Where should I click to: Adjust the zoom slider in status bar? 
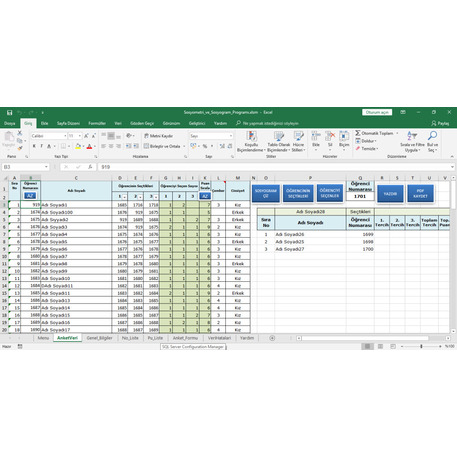[x=421, y=347]
